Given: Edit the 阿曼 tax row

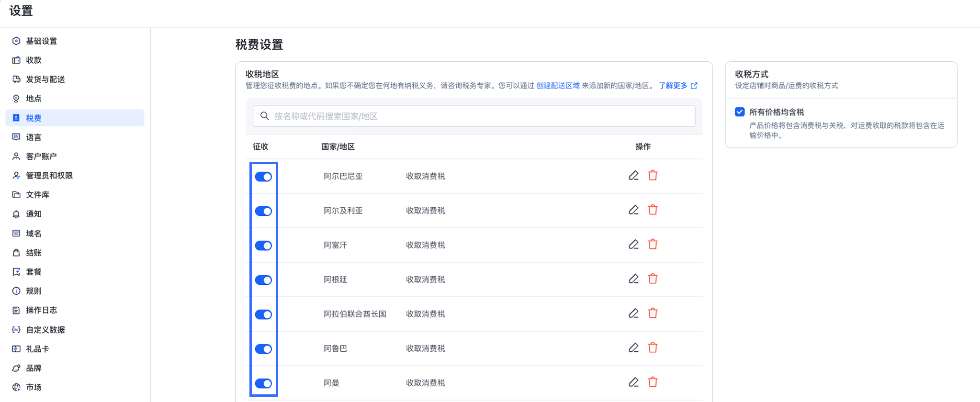Looking at the screenshot, I should [x=633, y=382].
